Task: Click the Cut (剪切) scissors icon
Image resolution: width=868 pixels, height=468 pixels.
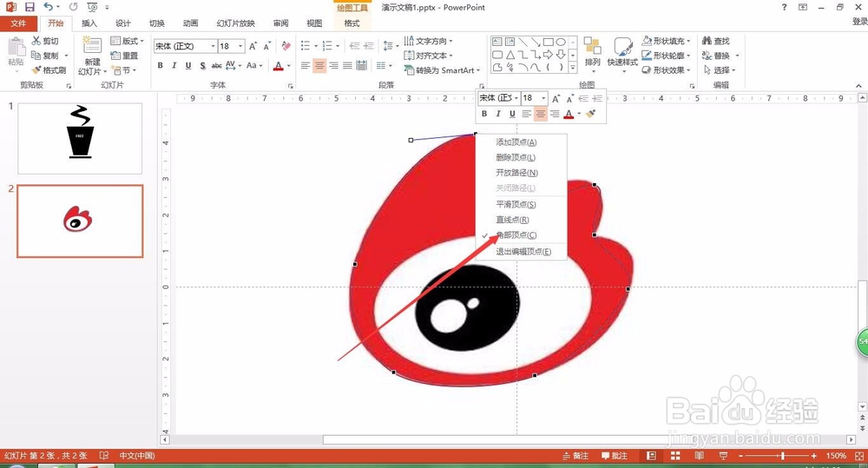Action: click(x=36, y=41)
